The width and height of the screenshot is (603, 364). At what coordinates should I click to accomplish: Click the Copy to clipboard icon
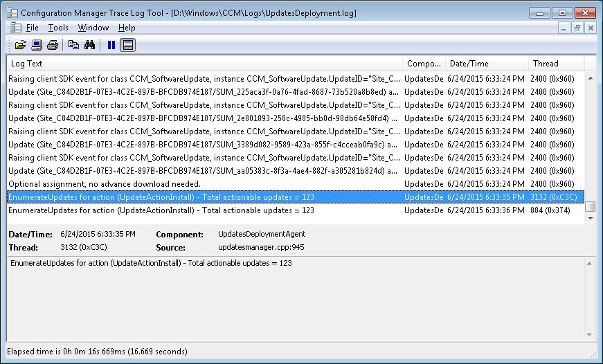[x=73, y=45]
